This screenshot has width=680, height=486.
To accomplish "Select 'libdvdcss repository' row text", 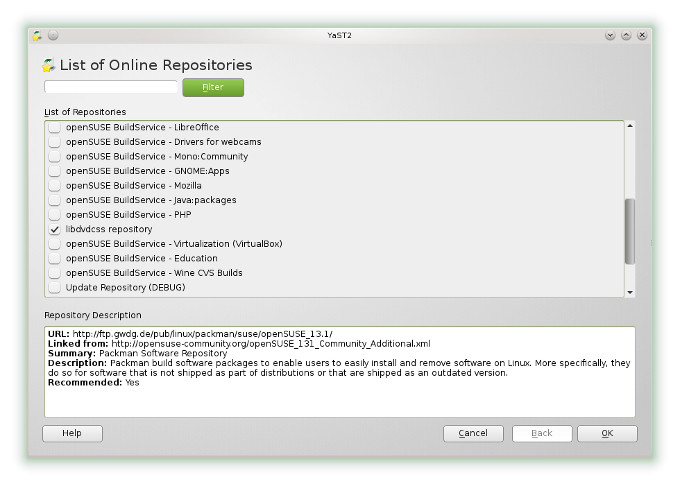I will (x=109, y=229).
